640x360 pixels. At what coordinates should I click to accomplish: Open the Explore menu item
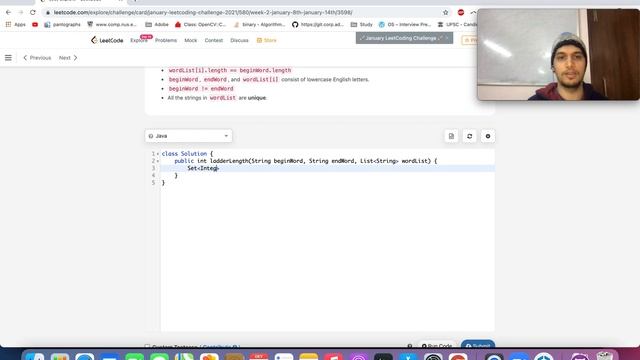(139, 40)
